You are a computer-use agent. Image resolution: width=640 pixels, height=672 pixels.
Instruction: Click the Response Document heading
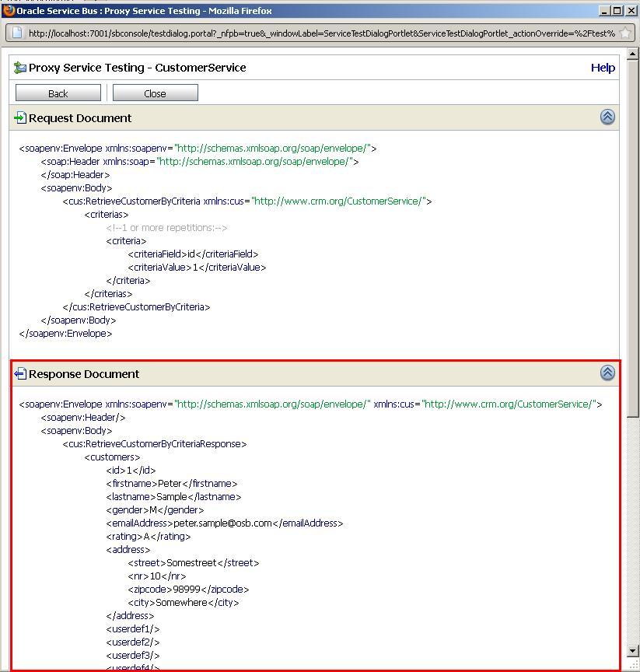84,374
